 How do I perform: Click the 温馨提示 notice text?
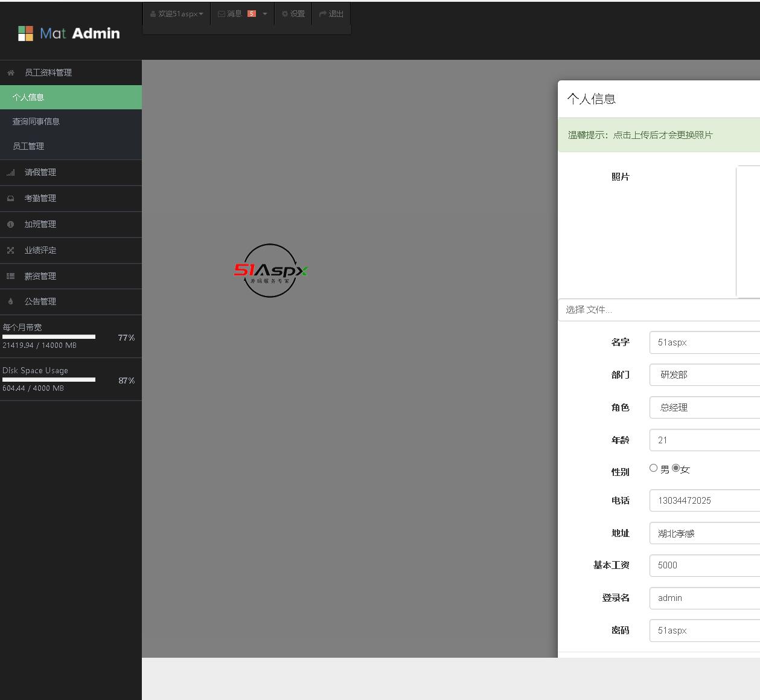[640, 135]
